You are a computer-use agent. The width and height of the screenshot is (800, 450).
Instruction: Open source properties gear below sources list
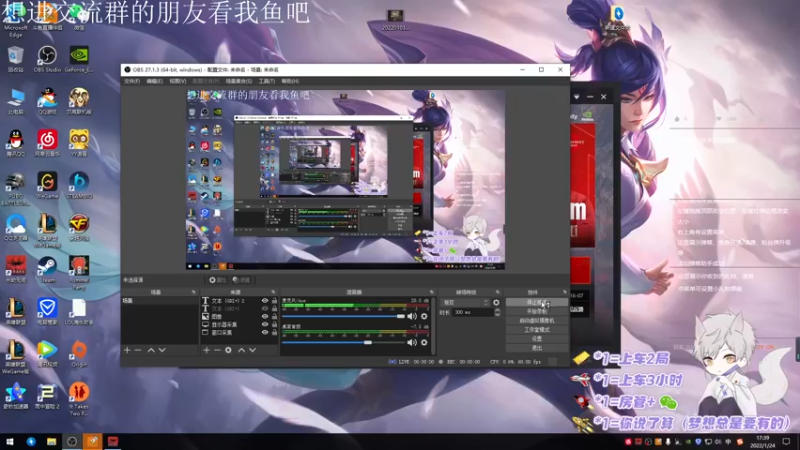[228, 350]
